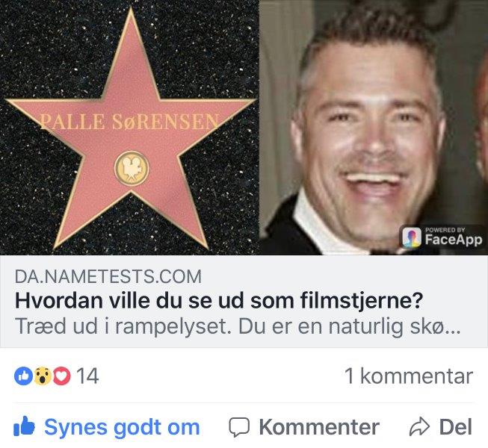Open the wow face reaction emoji
Screen dimensions: 488x448
click(x=43, y=376)
